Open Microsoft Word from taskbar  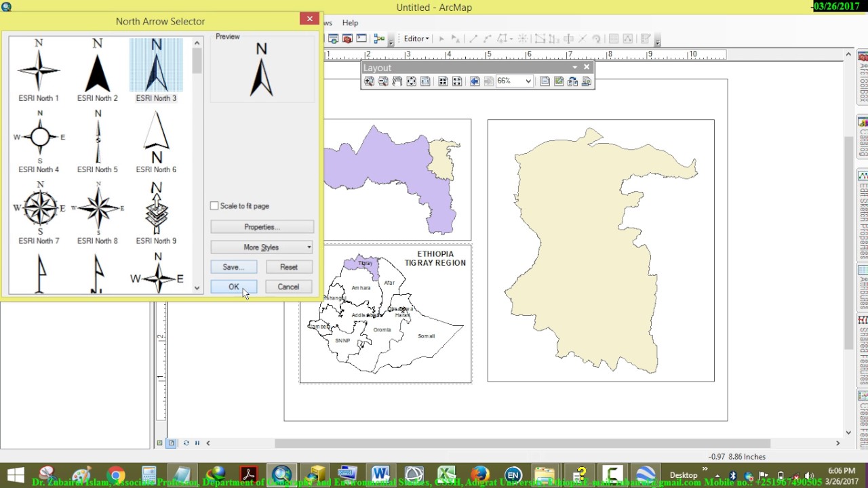click(380, 474)
